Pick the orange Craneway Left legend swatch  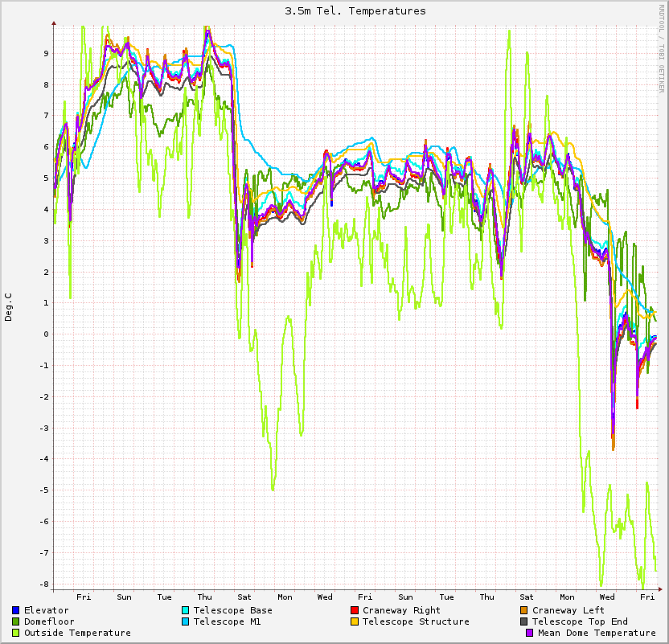524,610
